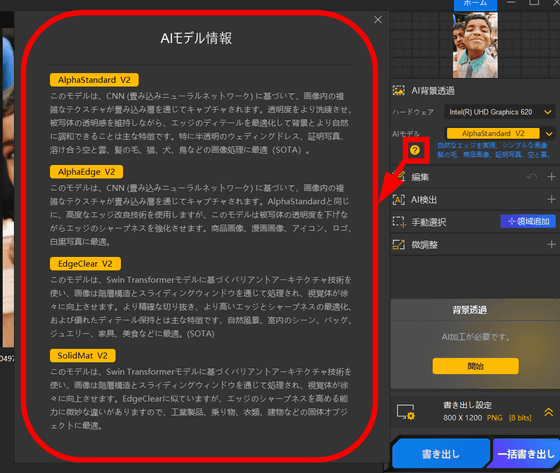Open the ハードウェア Intel UHD Graphics dropdown
Image resolution: width=560 pixels, height=473 pixels.
click(x=499, y=112)
